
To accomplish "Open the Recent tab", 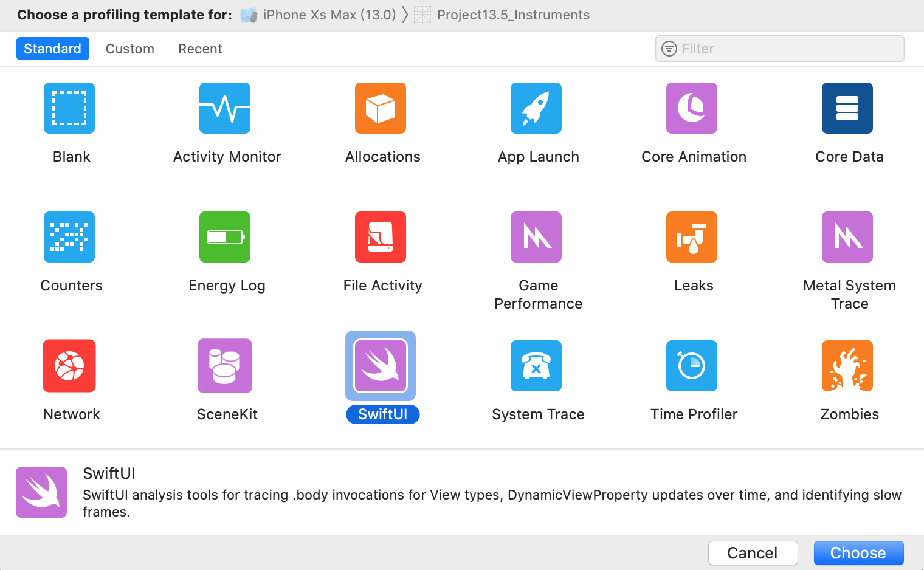I will tap(200, 49).
